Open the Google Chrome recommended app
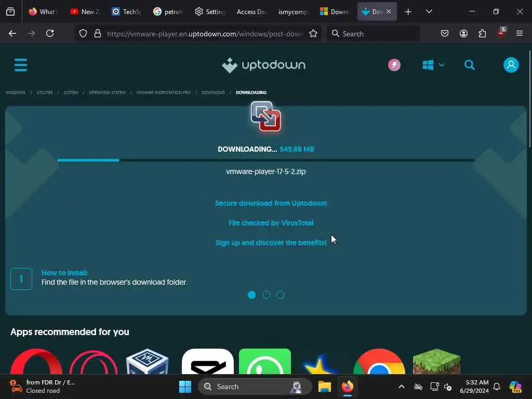Image resolution: width=532 pixels, height=399 pixels. (379, 361)
